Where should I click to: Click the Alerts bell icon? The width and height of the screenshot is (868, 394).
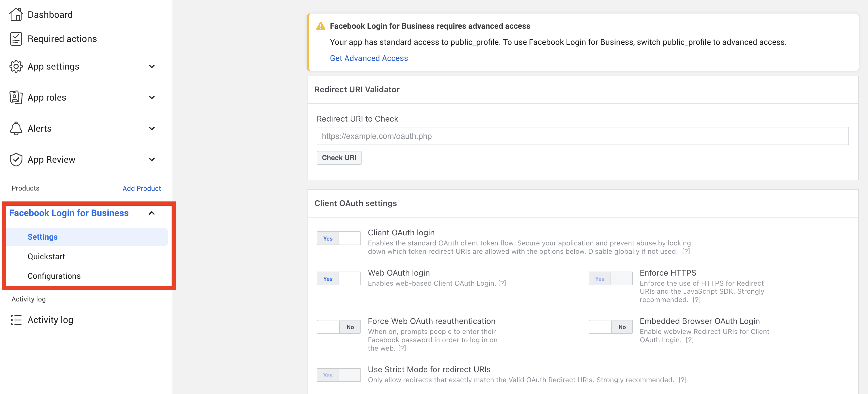pyautogui.click(x=16, y=128)
